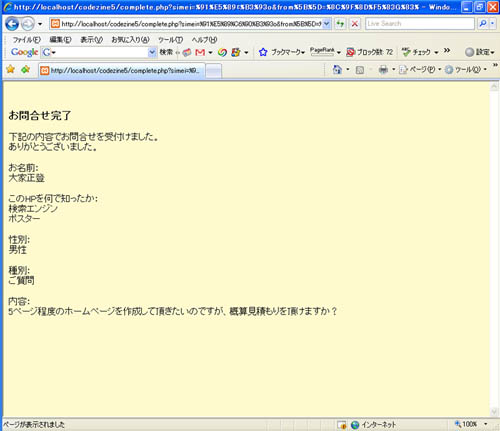Image resolution: width=500 pixels, height=431 pixels.
Task: Click the ページが表示されました status text
Action: click(33, 425)
